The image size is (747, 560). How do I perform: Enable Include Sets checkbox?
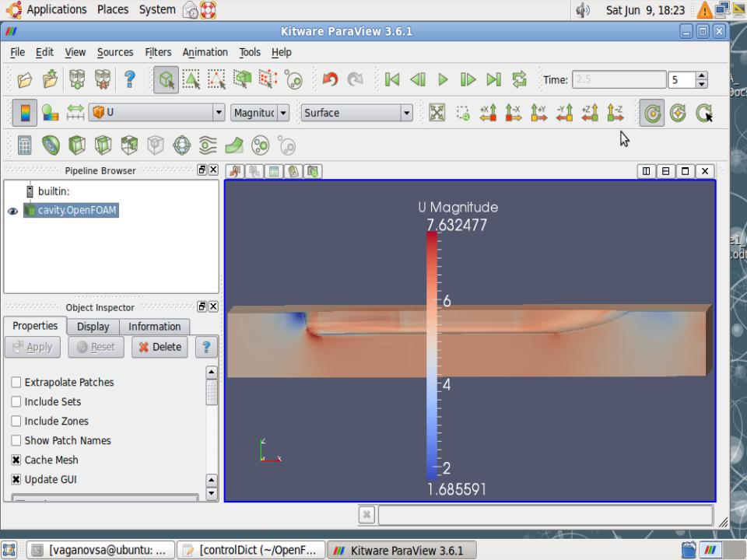pyautogui.click(x=16, y=401)
